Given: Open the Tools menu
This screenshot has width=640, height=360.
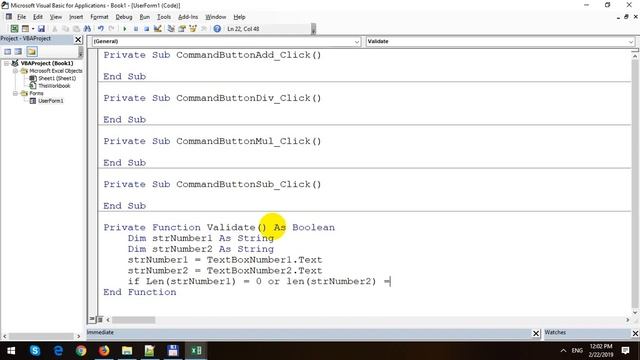Looking at the screenshot, I should (164, 17).
